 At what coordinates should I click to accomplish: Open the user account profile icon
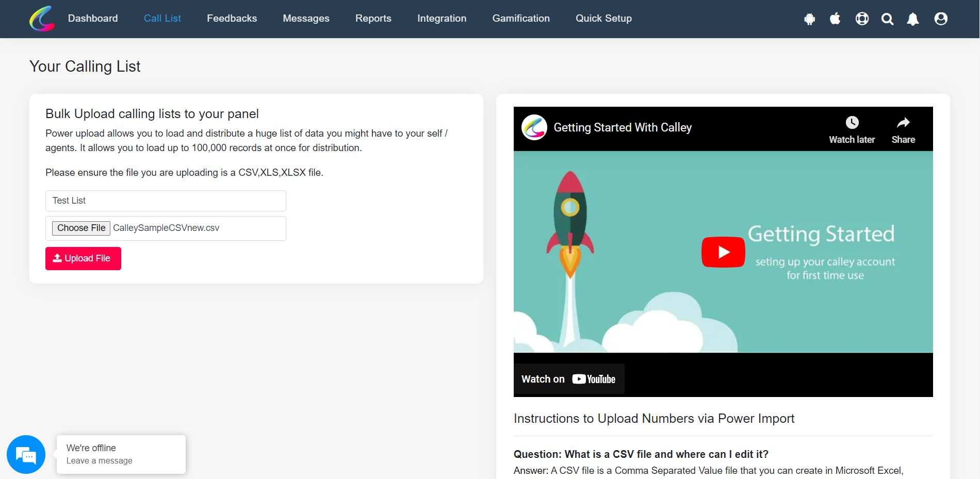pyautogui.click(x=940, y=19)
